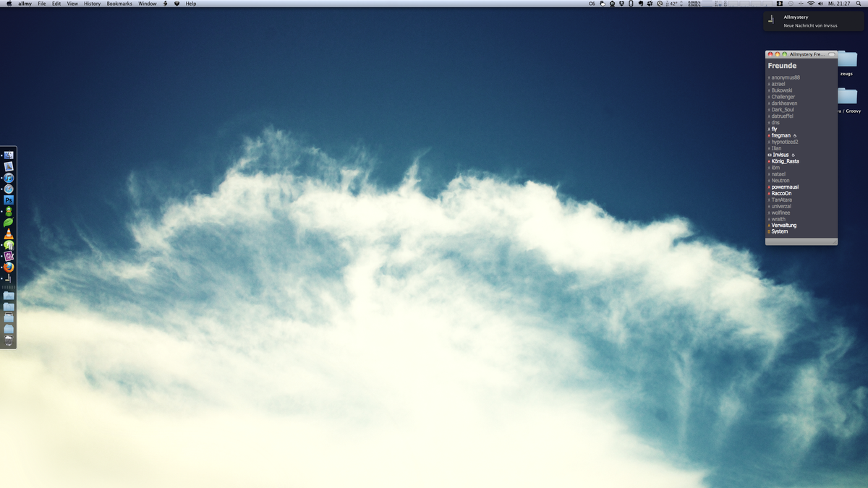Screen dimensions: 868x488
Task: Select wolfinee in the friends list
Action: (x=781, y=213)
